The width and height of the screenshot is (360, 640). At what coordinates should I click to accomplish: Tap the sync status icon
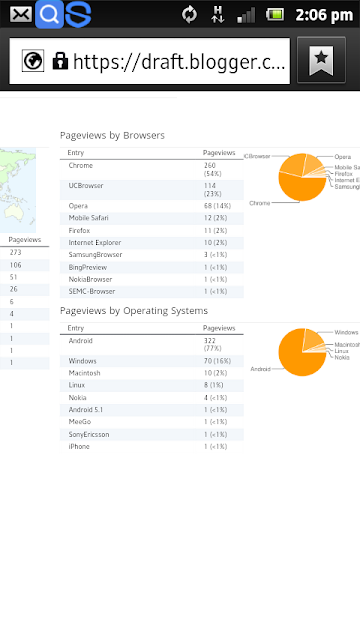pos(189,15)
